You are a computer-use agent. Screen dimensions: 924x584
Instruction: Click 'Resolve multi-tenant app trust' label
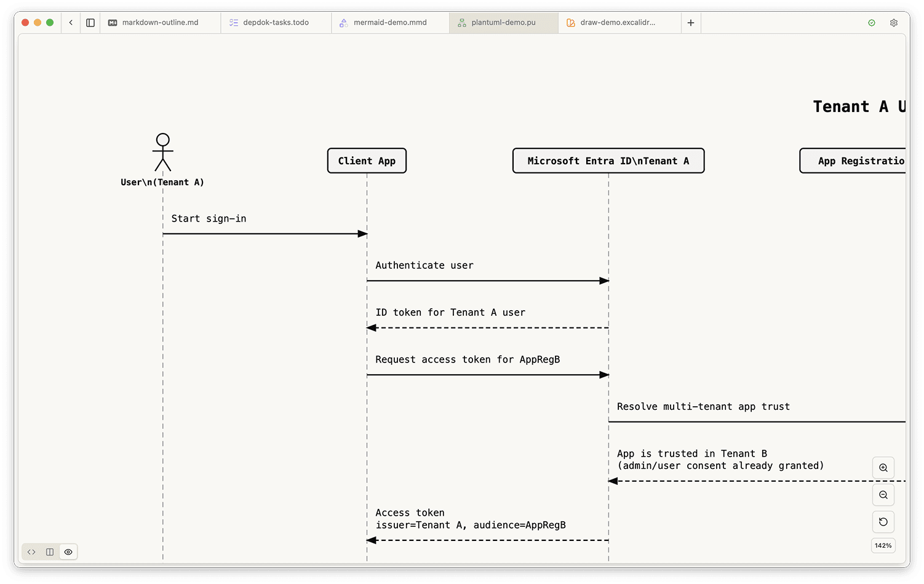pos(703,407)
